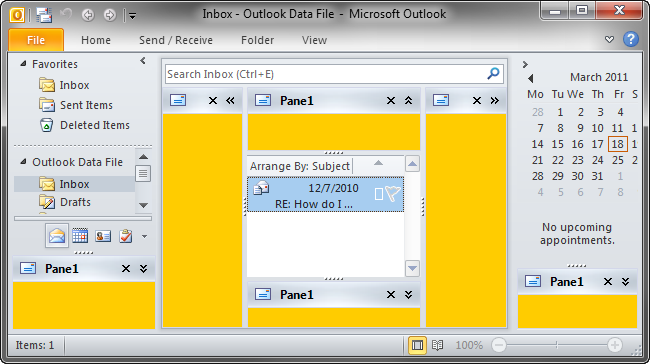Click the top center Pane1 icon
Screen dimensions: 650x364
[263, 100]
